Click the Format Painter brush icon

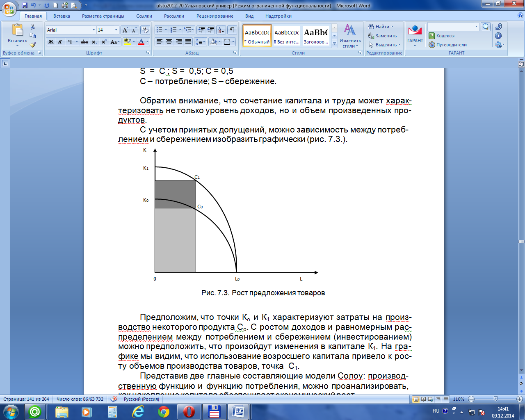33,45
